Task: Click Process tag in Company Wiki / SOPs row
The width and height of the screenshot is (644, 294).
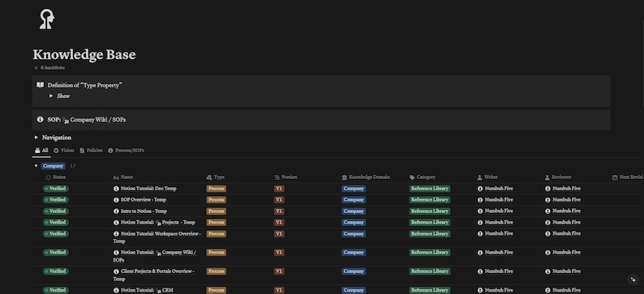Action: (x=216, y=253)
